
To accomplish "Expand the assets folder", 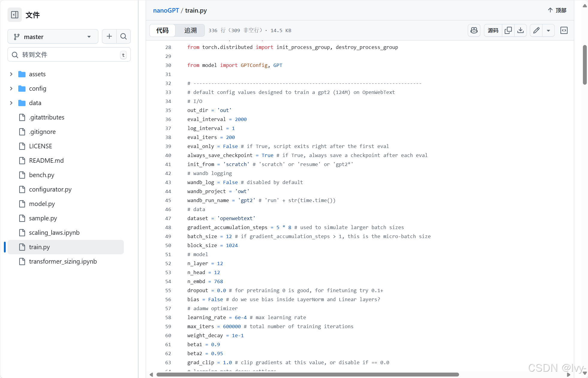I will point(11,74).
